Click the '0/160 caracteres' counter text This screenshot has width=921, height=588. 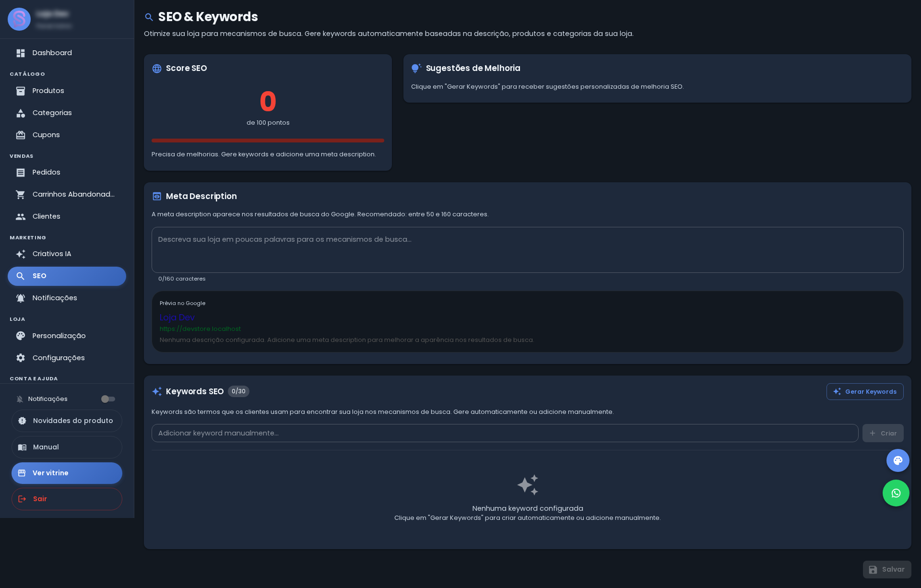tap(182, 279)
